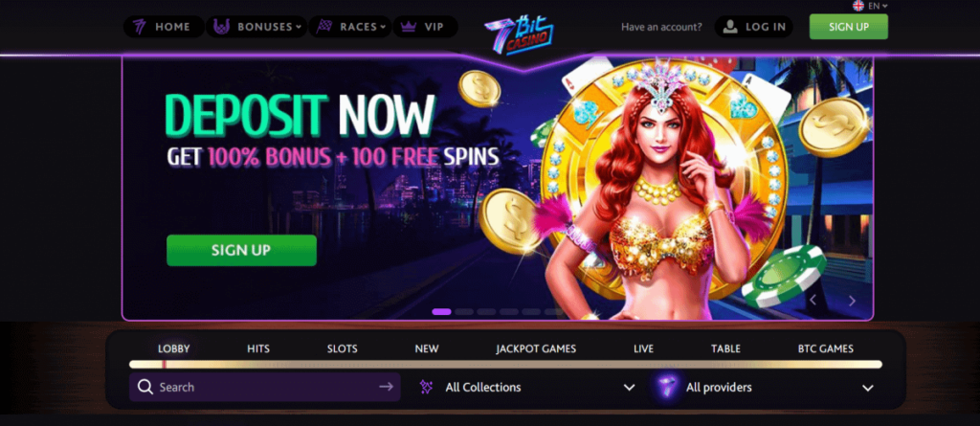
Task: Click the 7Bit Casino logo
Action: 518,35
